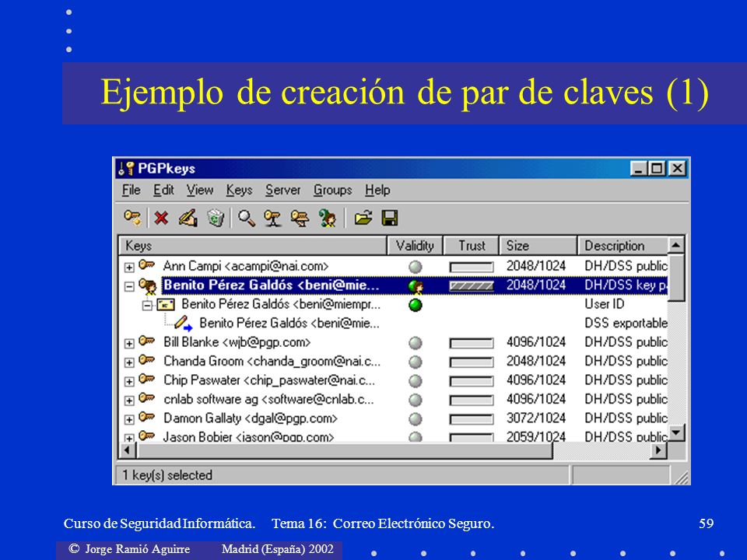The width and height of the screenshot is (747, 560).
Task: Click the Export keys floppy disk icon
Action: tap(390, 218)
